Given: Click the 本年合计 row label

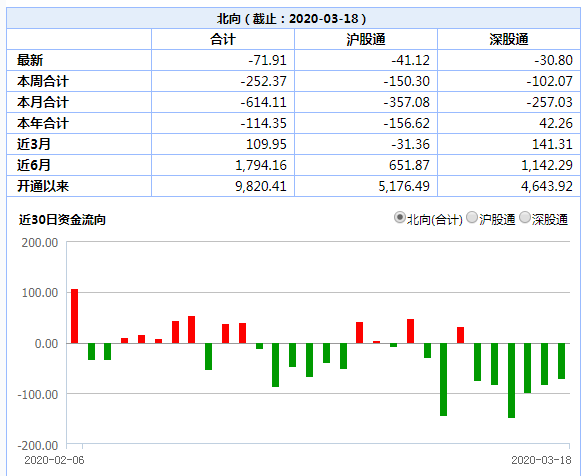Looking at the screenshot, I should pos(43,123).
